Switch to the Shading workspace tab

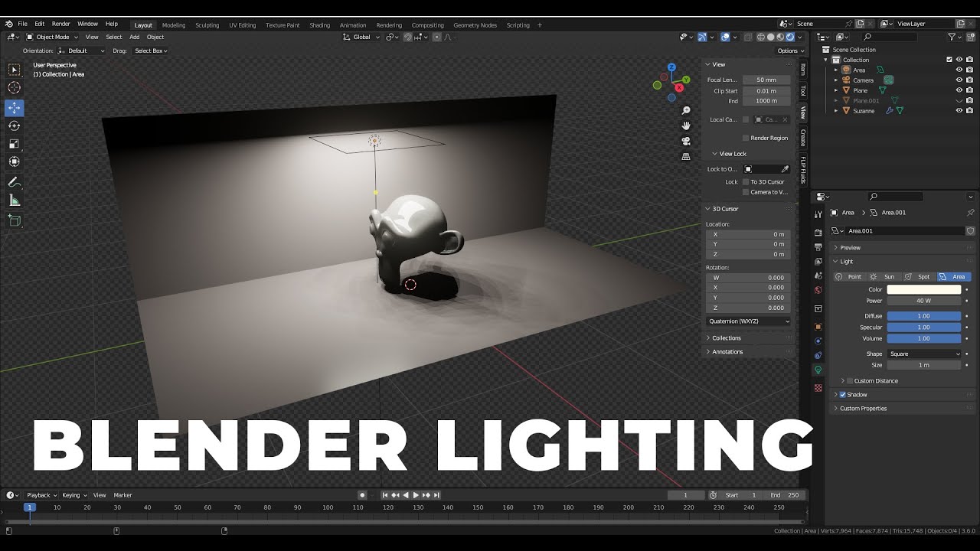319,24
